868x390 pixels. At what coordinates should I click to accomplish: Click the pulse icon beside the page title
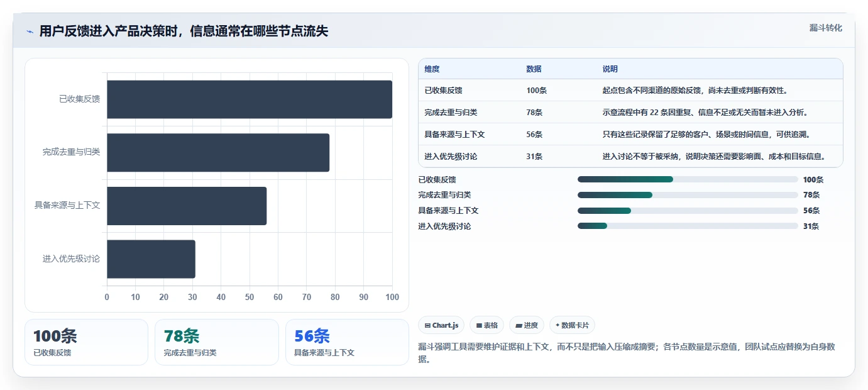click(x=30, y=31)
